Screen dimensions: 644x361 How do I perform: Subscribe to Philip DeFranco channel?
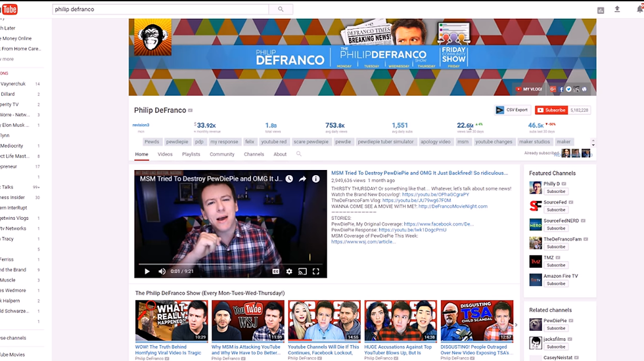(551, 110)
